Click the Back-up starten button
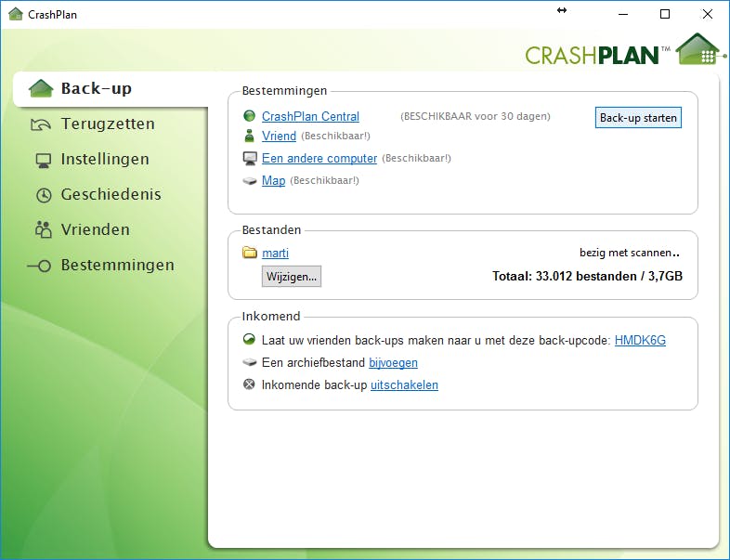 pyautogui.click(x=638, y=117)
